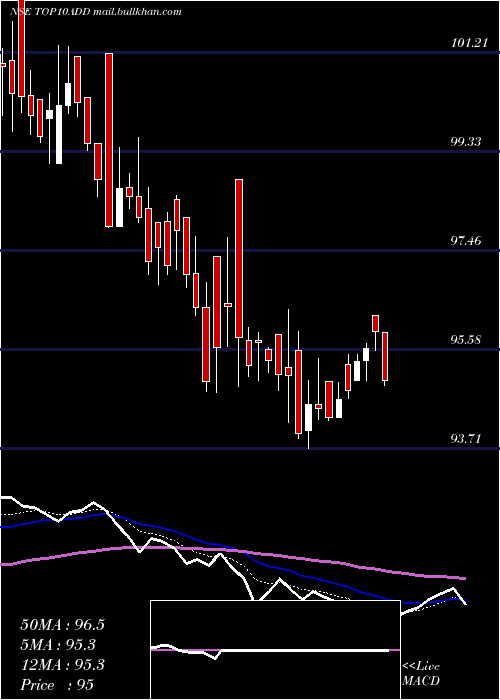The image size is (500, 700).
Task: Select the last red candle on the right
Action: click(385, 356)
